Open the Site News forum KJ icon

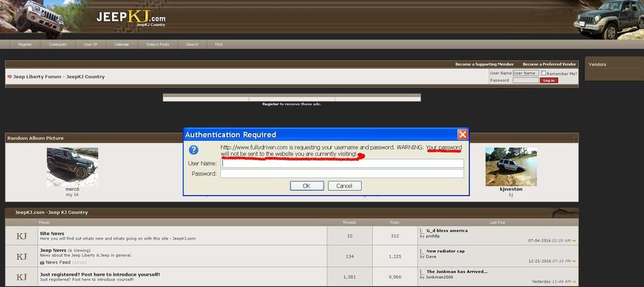tap(21, 236)
